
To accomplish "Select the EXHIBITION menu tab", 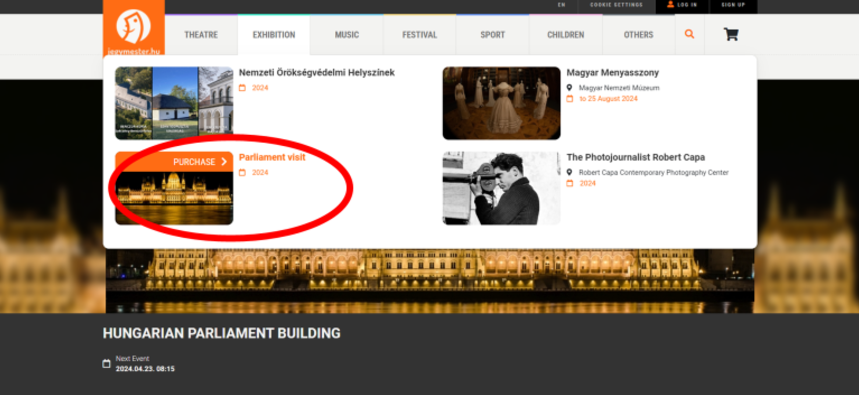I will pyautogui.click(x=274, y=35).
